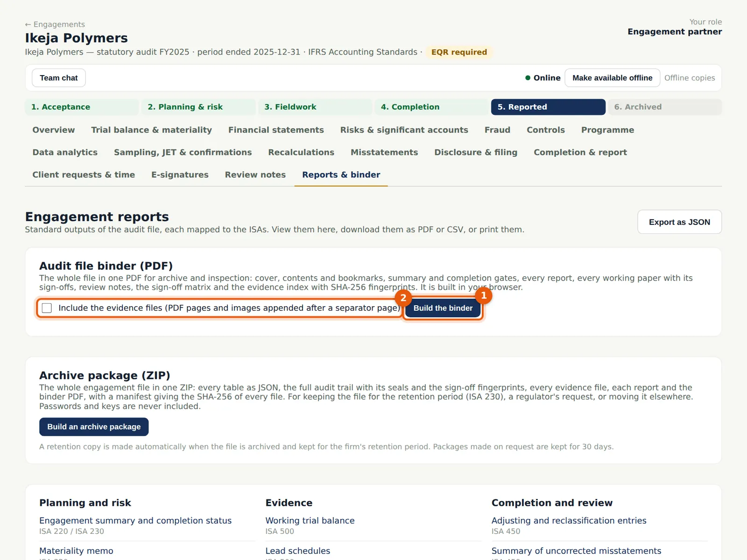The width and height of the screenshot is (747, 560).
Task: Open the Misstatements tab
Action: [384, 152]
